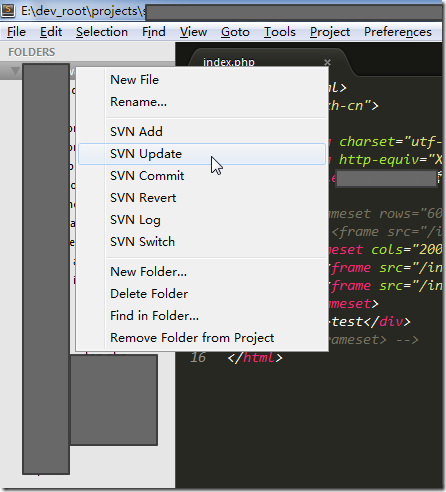This screenshot has width=446, height=492.
Task: Choose Find in Folder... option
Action: (x=202, y=316)
